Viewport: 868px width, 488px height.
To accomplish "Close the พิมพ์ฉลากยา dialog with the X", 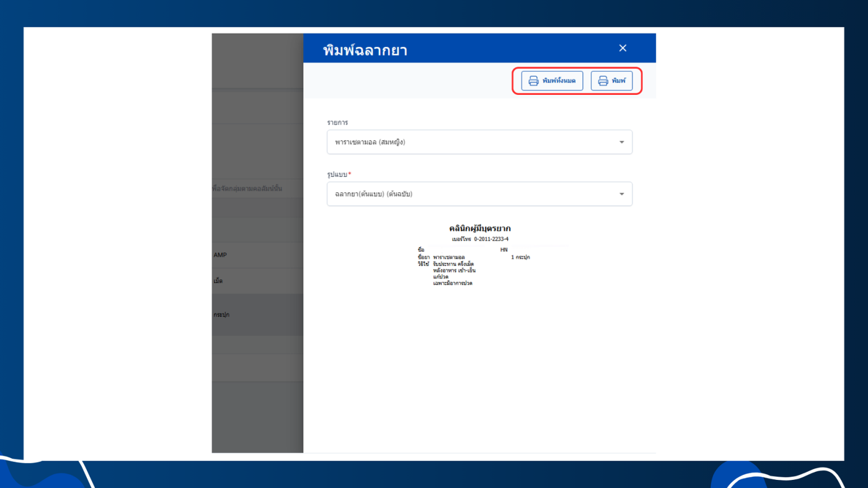I will pos(622,48).
